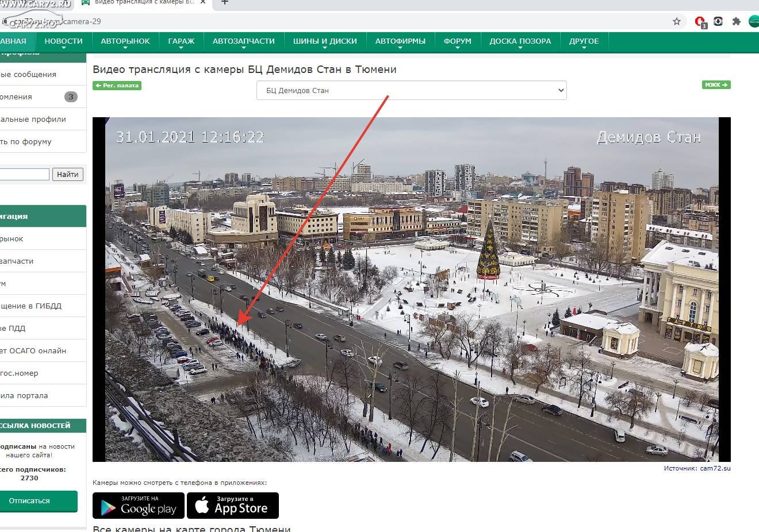Click the screenshot extension icon in the toolbar
The image size is (759, 532).
click(718, 21)
